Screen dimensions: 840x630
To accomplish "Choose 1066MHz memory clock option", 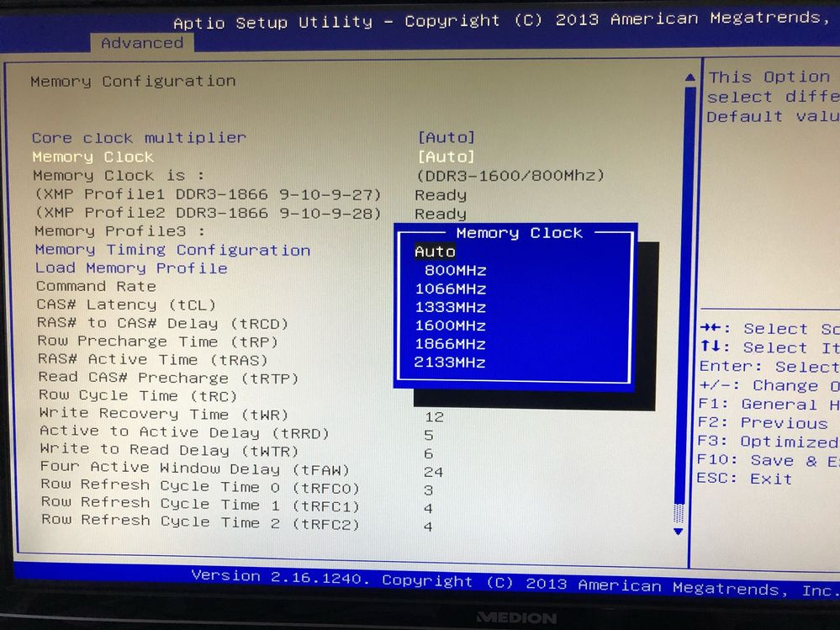I will point(451,289).
